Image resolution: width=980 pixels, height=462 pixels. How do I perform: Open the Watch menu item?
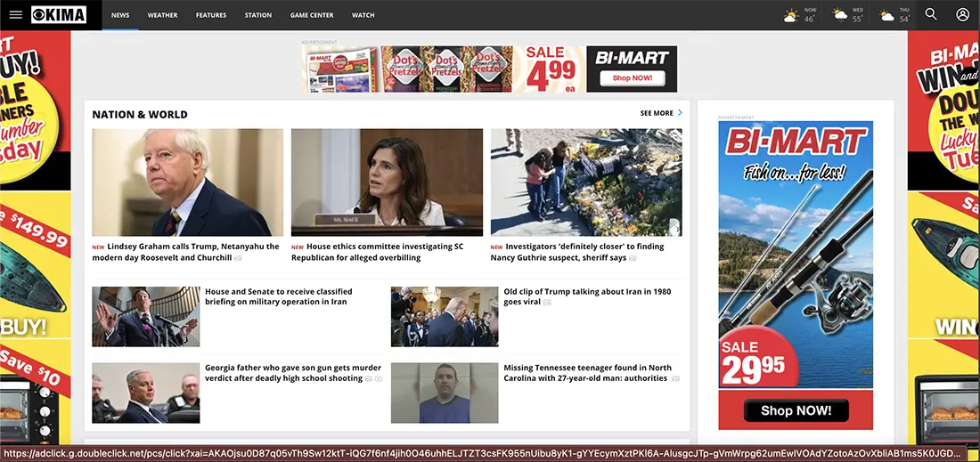tap(363, 15)
